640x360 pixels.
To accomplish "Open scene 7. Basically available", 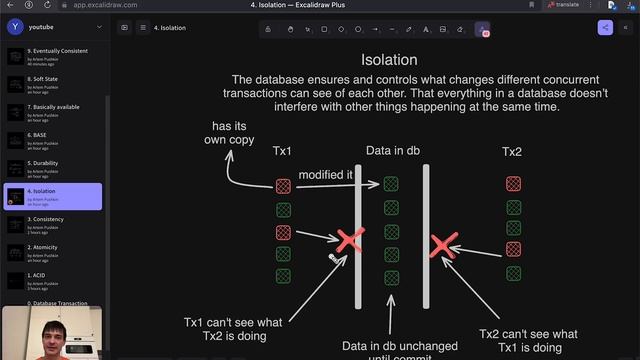I will (x=53, y=113).
